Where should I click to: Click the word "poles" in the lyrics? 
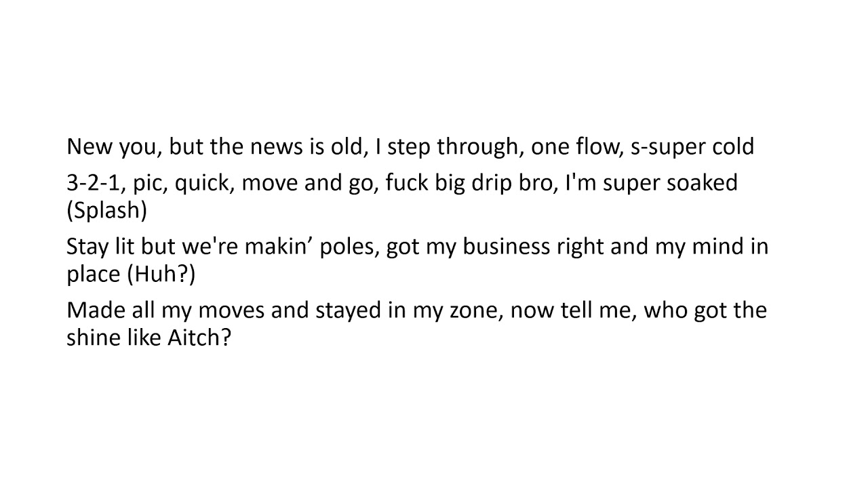tap(348, 247)
